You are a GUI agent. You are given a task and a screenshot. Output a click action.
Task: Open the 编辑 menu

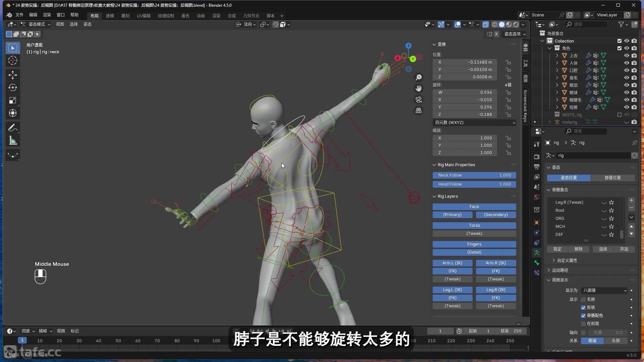pos(33,15)
